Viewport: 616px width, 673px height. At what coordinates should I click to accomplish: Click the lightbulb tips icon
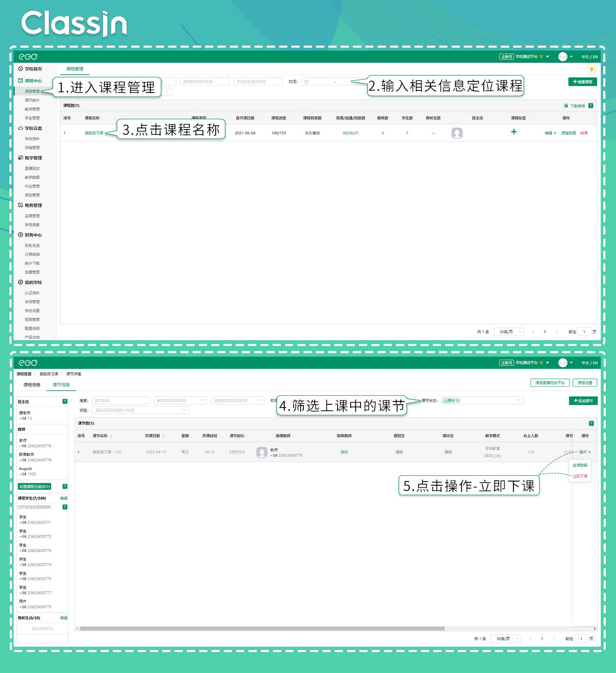click(591, 69)
